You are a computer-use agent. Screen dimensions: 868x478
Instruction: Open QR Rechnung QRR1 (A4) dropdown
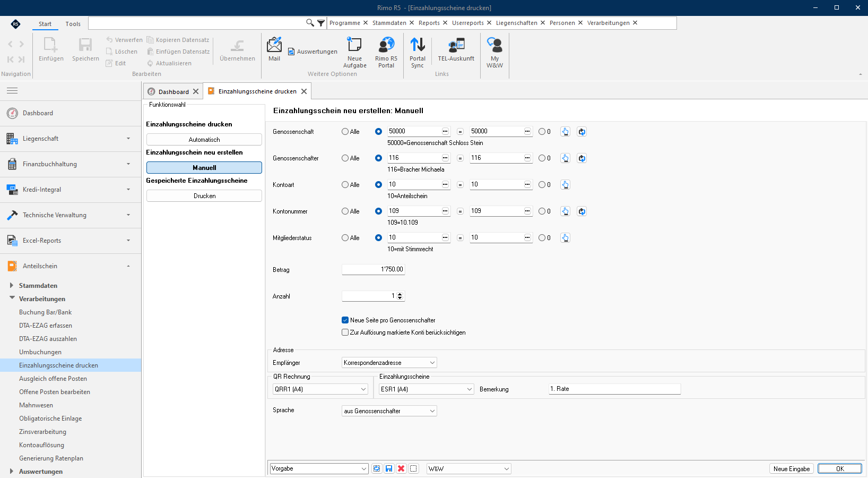(x=320, y=389)
